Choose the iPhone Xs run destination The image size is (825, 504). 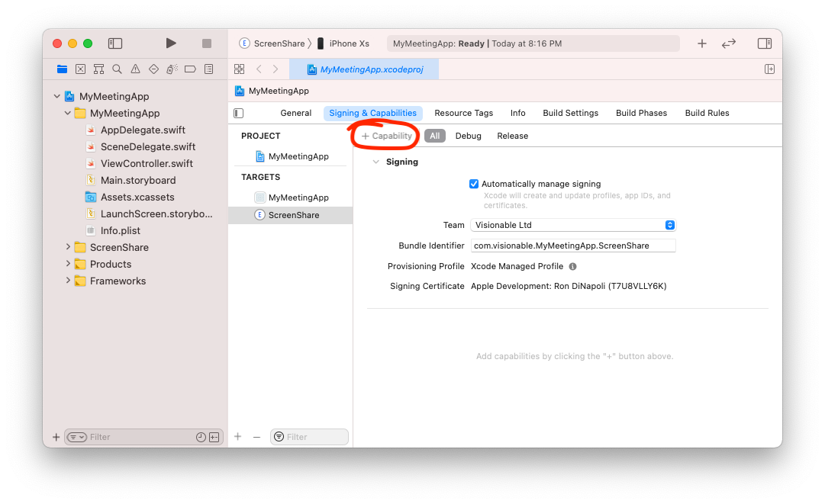tap(343, 43)
